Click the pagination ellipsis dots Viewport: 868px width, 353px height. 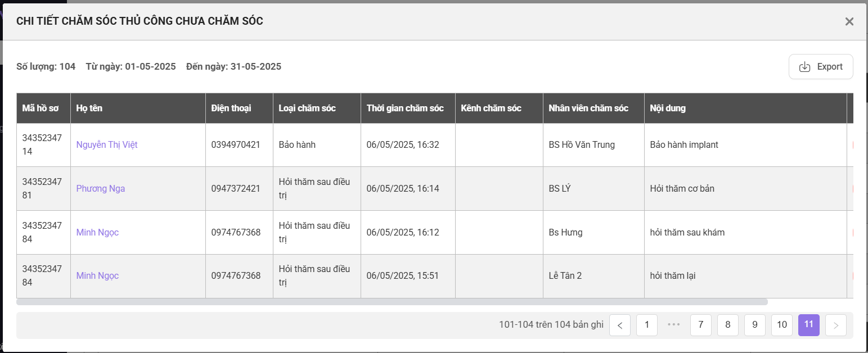point(673,325)
